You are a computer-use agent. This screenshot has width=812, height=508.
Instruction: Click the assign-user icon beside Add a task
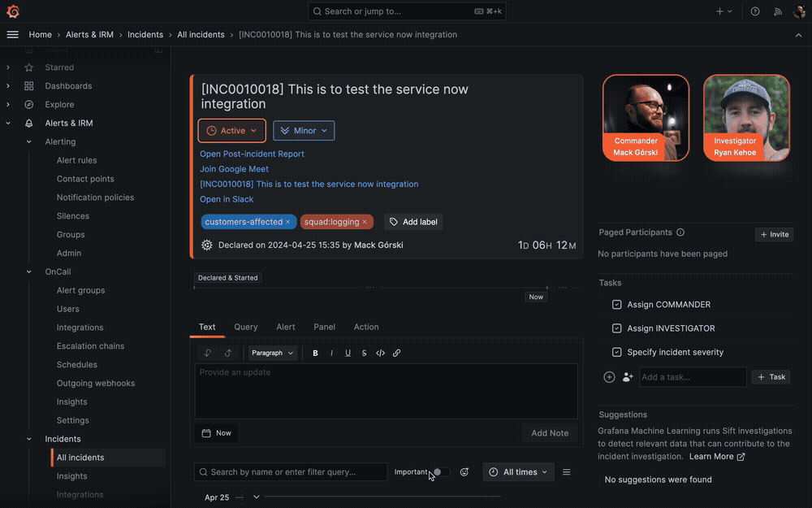click(x=628, y=377)
